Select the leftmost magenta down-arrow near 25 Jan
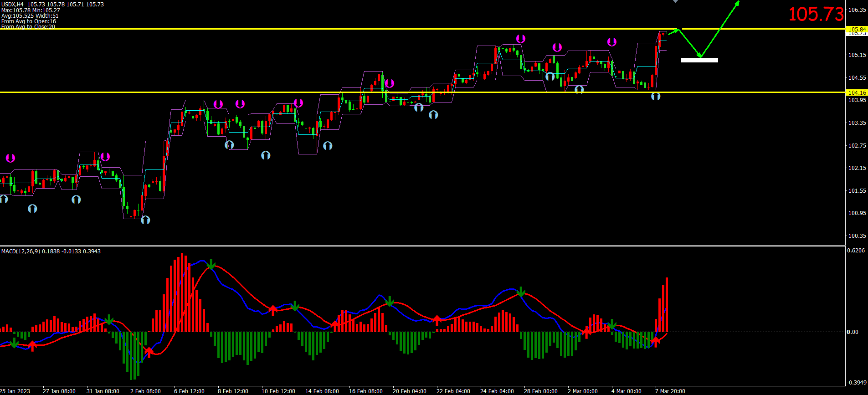The width and height of the screenshot is (868, 395). [x=10, y=158]
